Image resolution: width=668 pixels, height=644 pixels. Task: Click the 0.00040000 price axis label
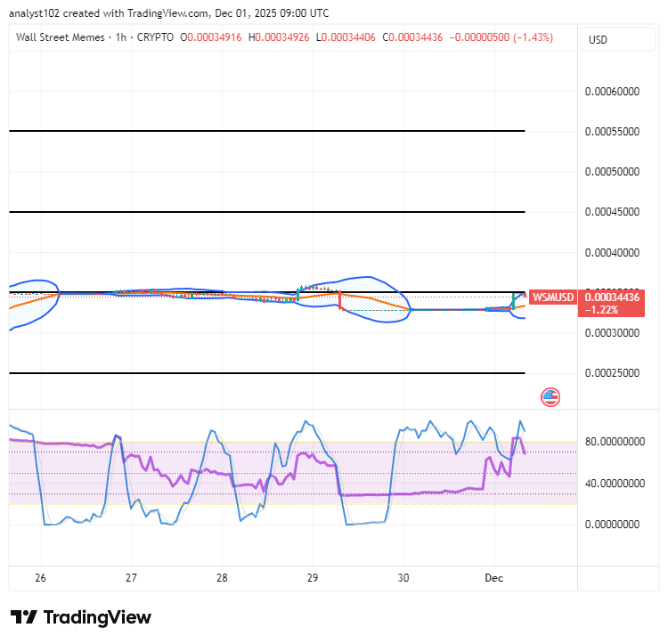[x=612, y=253]
